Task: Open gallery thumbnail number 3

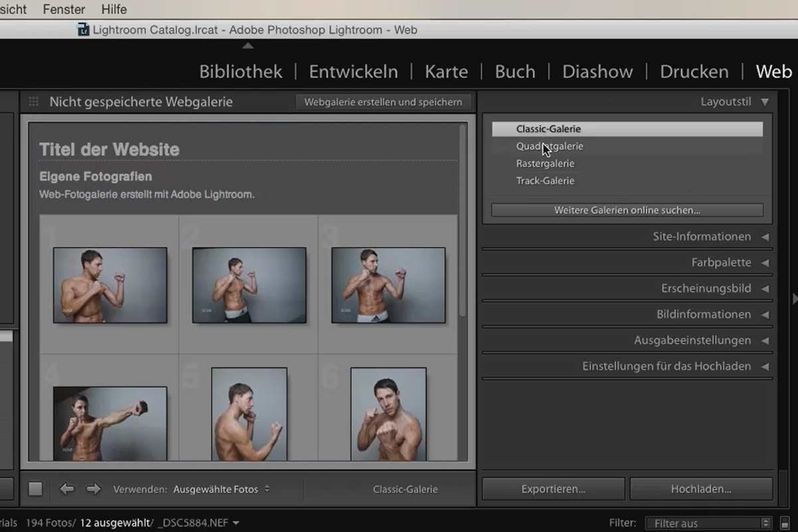Action: (x=388, y=285)
